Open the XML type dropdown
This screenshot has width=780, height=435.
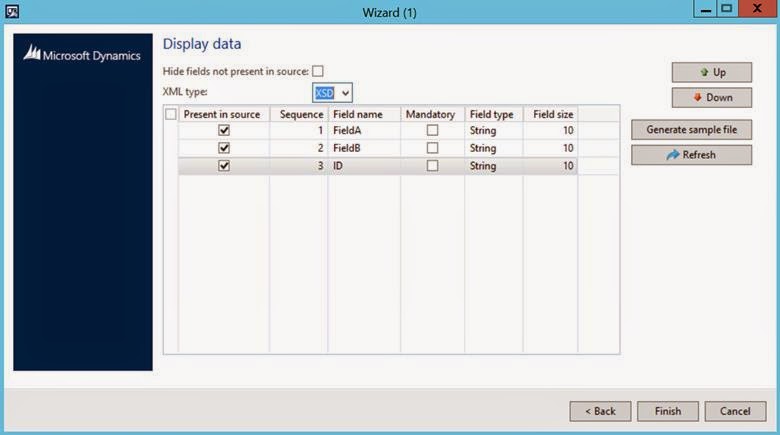(x=345, y=93)
